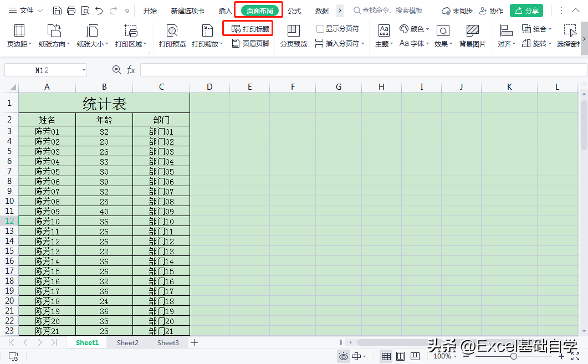The height and width of the screenshot is (364, 588).
Task: Add a new sheet with plus icon
Action: (194, 343)
